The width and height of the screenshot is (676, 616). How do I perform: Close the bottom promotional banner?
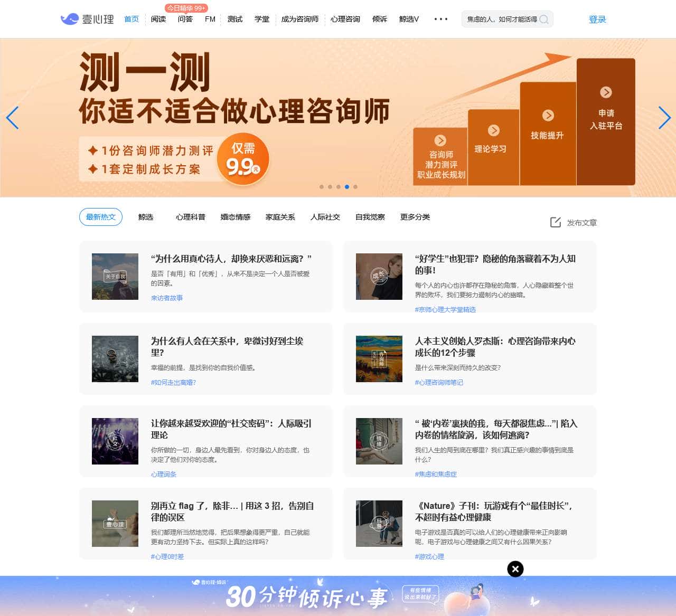(x=515, y=568)
